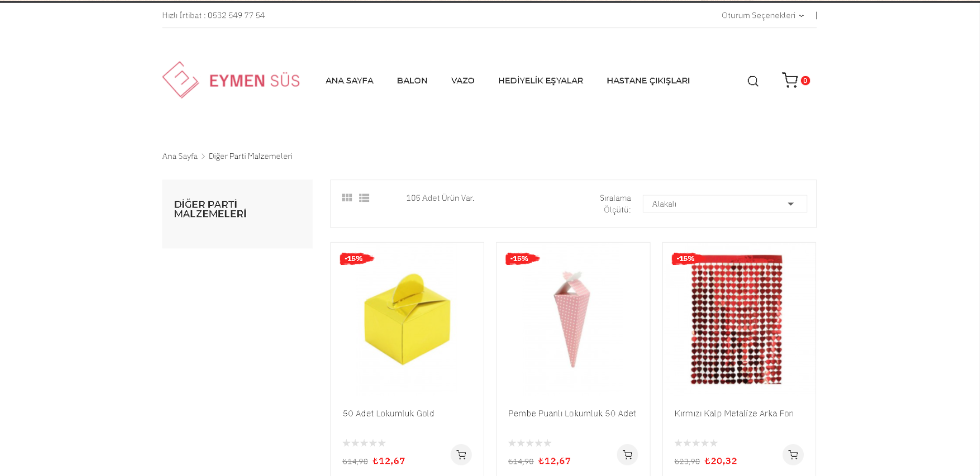Open the VAZO menu
This screenshot has width=980, height=476.
tap(462, 81)
